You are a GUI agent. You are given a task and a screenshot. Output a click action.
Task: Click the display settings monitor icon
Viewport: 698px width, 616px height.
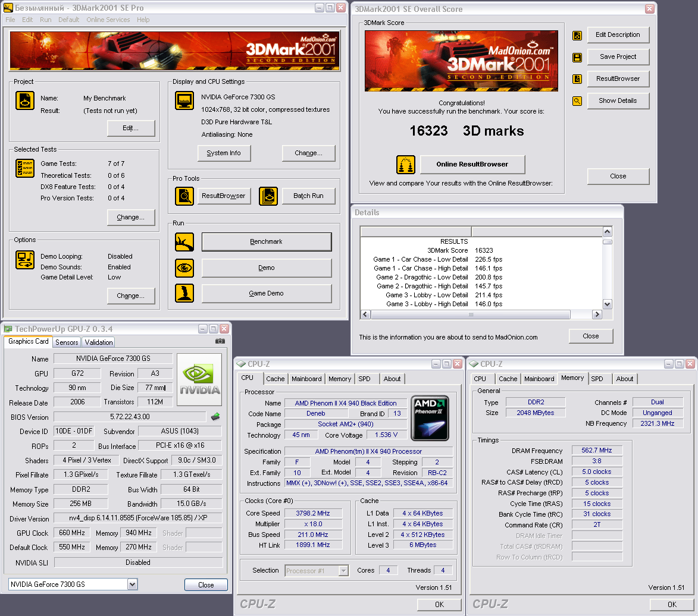(184, 100)
